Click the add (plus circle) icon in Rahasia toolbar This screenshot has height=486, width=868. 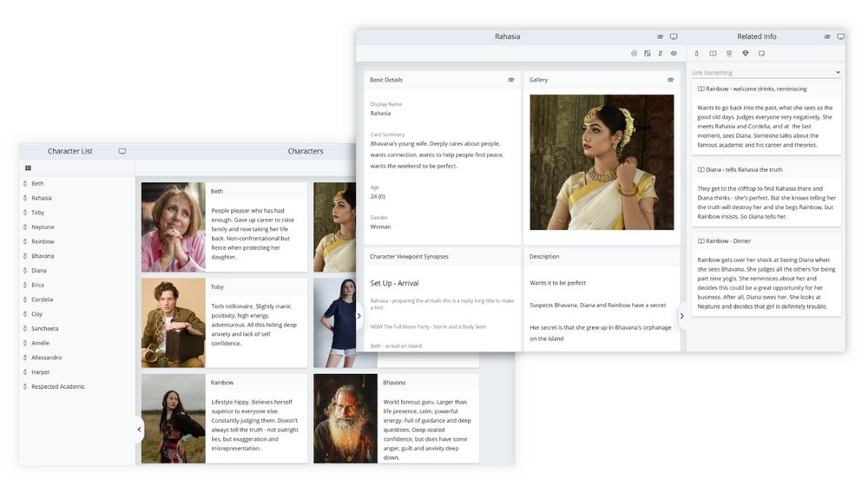(x=634, y=54)
